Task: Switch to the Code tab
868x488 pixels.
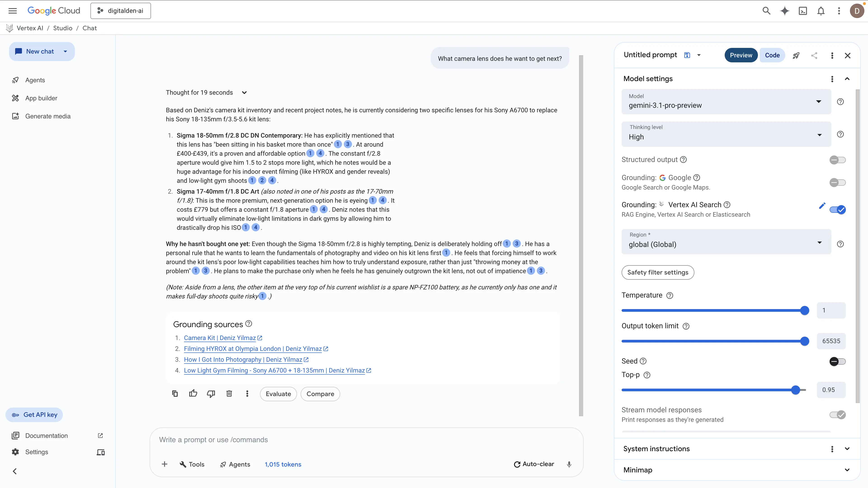Action: tap(772, 55)
